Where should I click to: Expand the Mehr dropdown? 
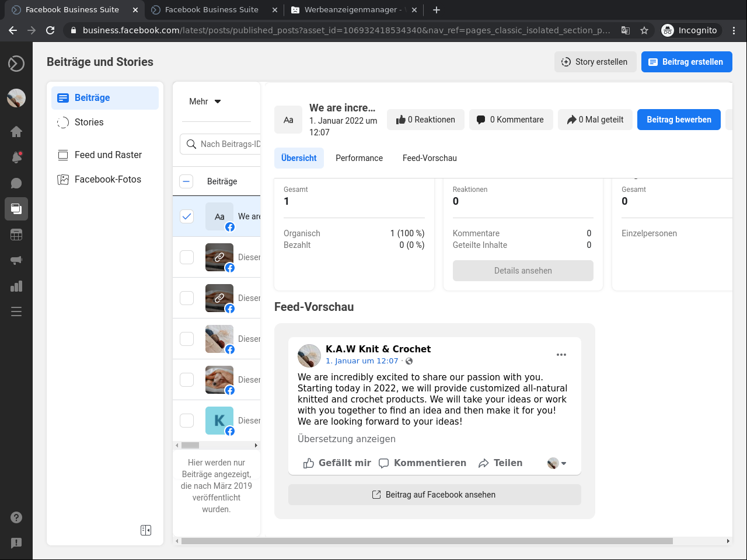point(205,101)
